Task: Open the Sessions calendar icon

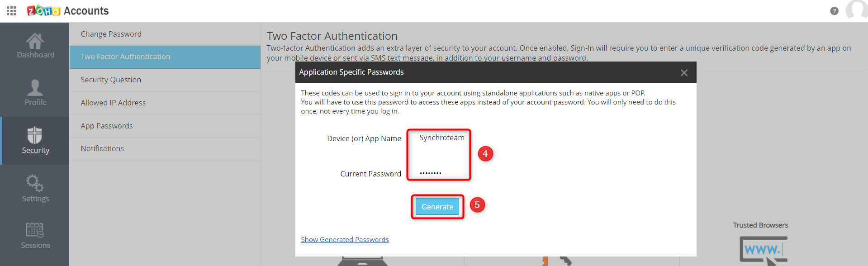Action: 35,230
